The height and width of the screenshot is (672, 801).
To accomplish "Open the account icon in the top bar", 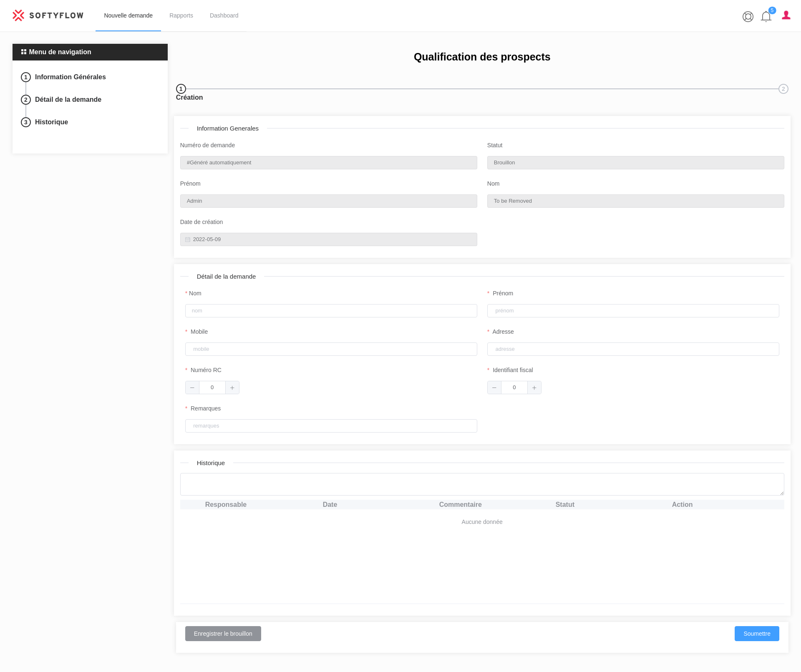I will [748, 17].
